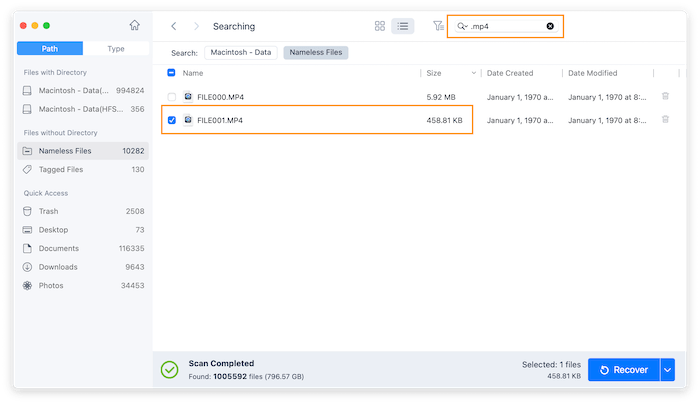Click the Recover button
The image size is (700, 404).
click(623, 370)
